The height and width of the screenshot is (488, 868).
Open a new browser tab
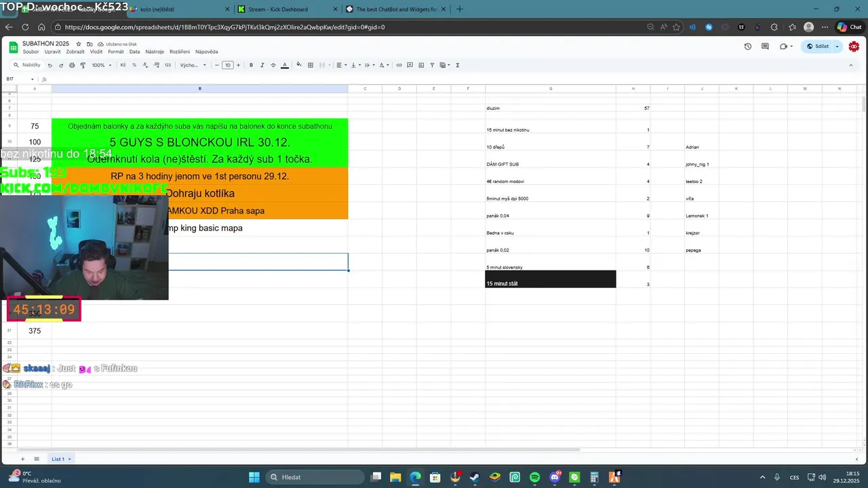tap(459, 9)
